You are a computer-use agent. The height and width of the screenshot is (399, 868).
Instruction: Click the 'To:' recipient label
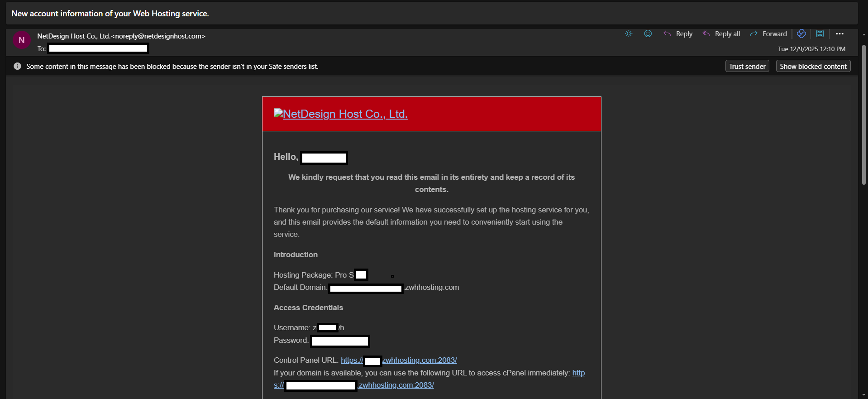click(42, 49)
